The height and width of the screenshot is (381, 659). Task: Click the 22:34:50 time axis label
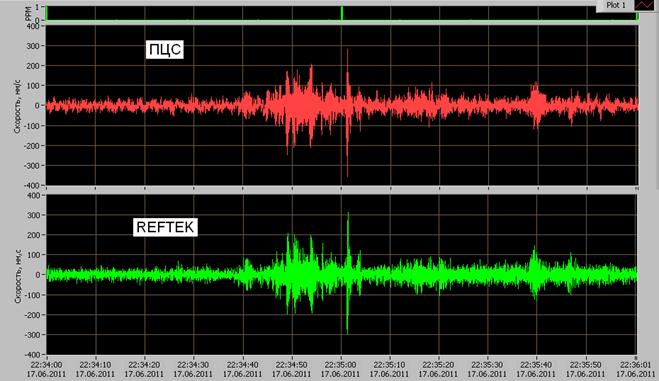[292, 365]
